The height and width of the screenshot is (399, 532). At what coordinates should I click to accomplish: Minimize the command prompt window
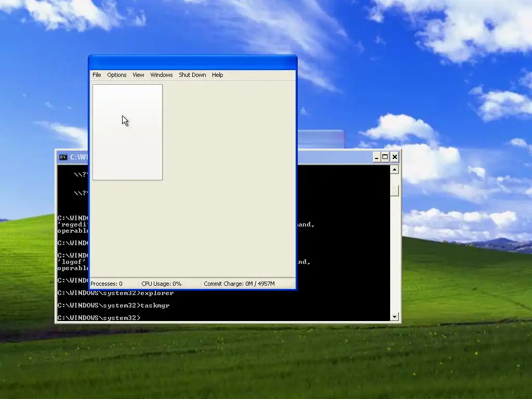[x=376, y=157]
